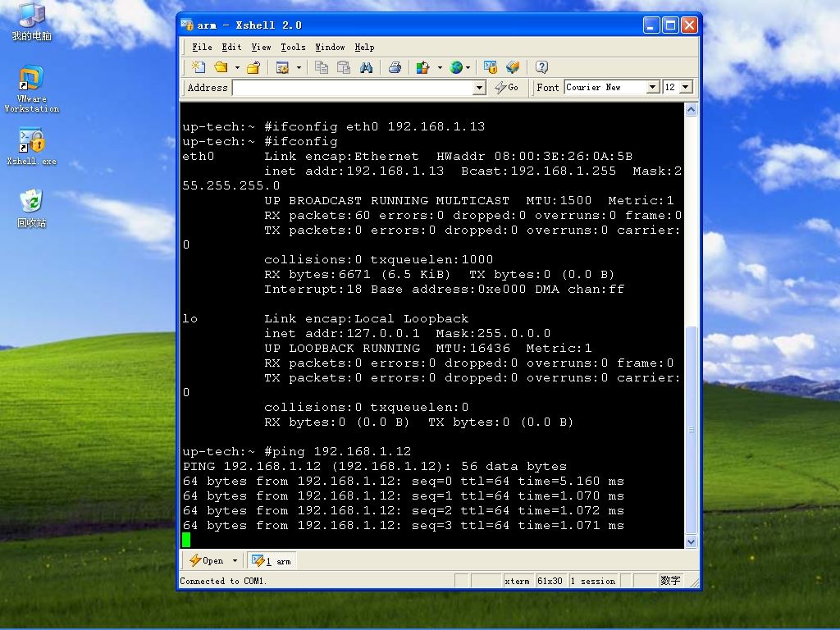840x630 pixels.
Task: Open the Edit menu
Action: tap(231, 47)
